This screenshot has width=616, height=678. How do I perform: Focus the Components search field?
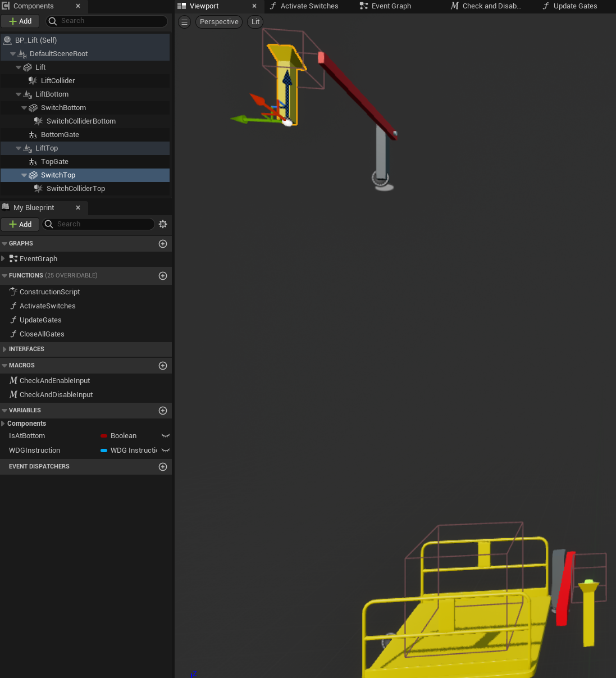click(x=107, y=21)
